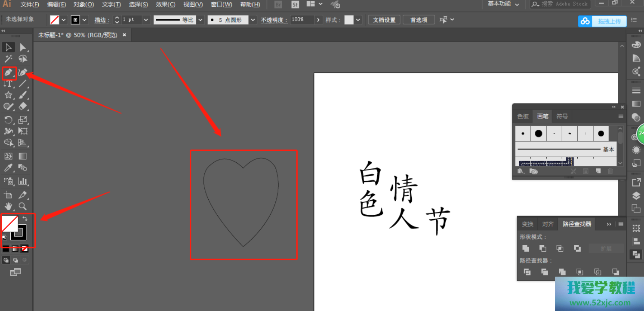The height and width of the screenshot is (311, 644).
Task: Pick the Star shape tool
Action: point(8,95)
